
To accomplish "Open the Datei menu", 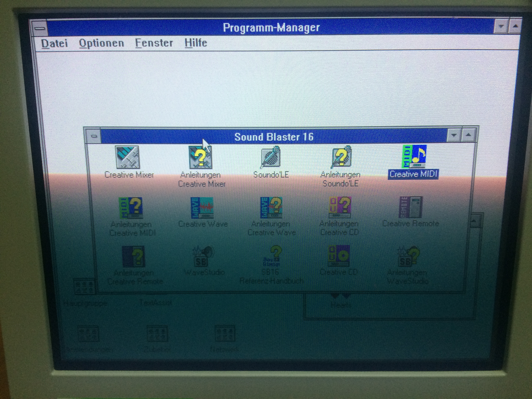I will 54,44.
